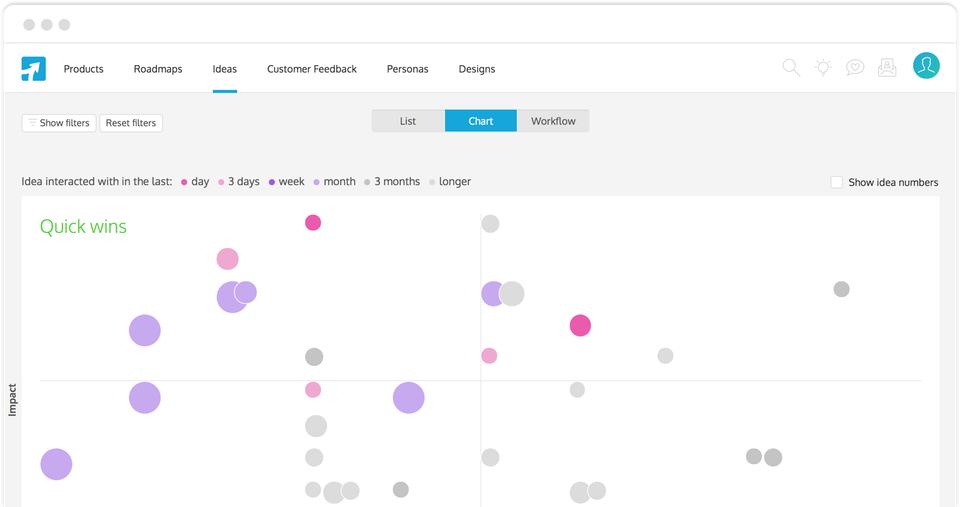960x507 pixels.
Task: Click the '3 months' legend entry
Action: [x=392, y=182]
